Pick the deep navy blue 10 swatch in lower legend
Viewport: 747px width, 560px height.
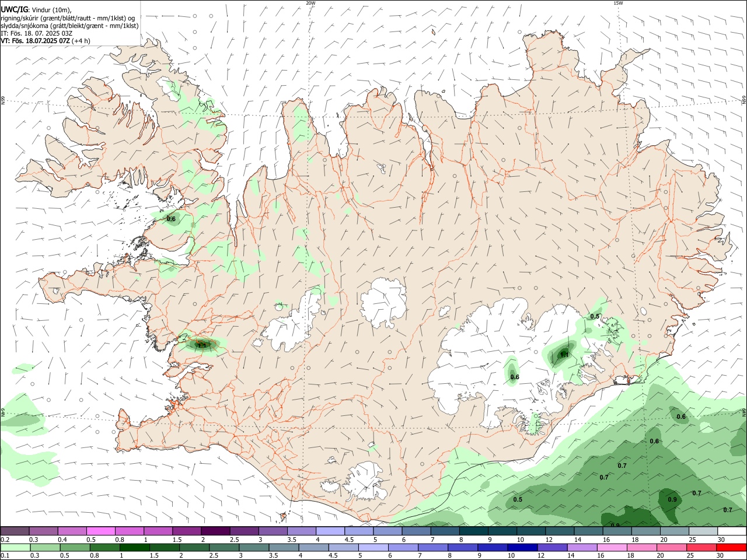point(522,547)
